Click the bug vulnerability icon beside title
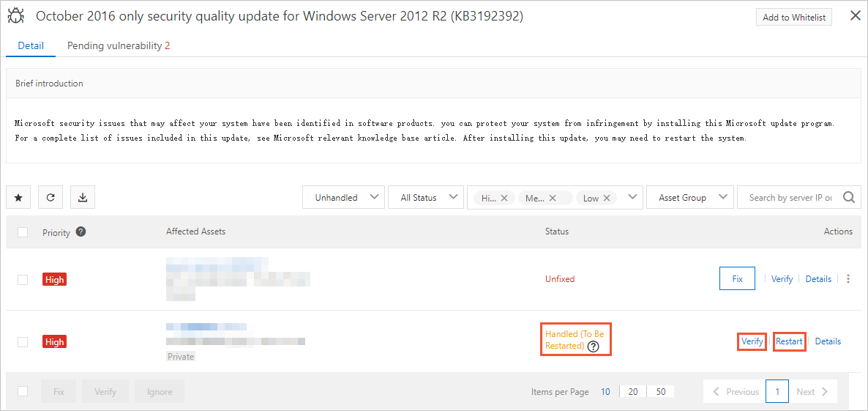Image resolution: width=868 pixels, height=411 pixels. point(15,17)
